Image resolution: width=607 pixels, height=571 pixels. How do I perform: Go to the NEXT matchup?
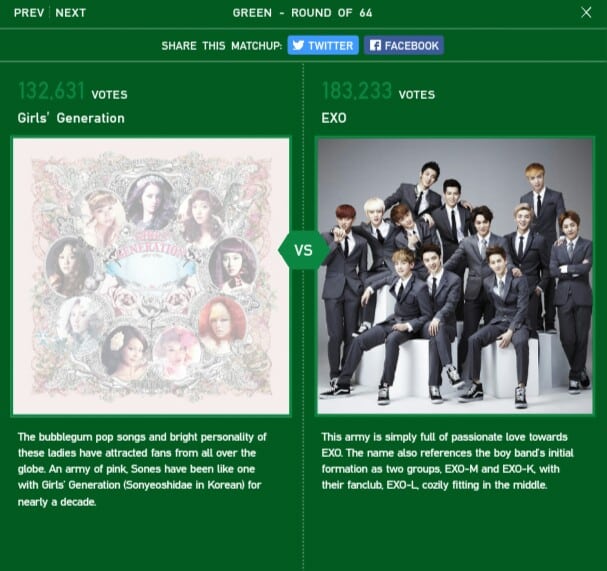click(70, 13)
